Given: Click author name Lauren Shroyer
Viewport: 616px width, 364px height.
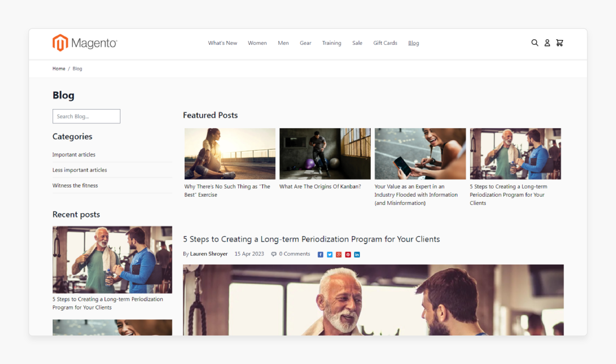Looking at the screenshot, I should [209, 254].
